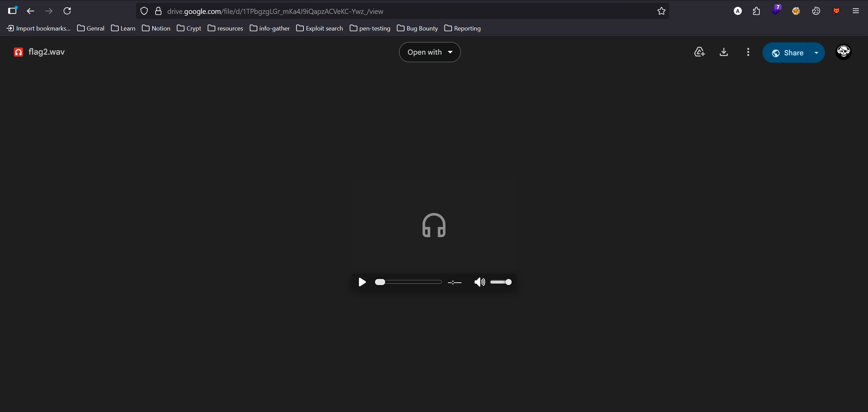Open the 'Open with' dropdown

coord(430,52)
